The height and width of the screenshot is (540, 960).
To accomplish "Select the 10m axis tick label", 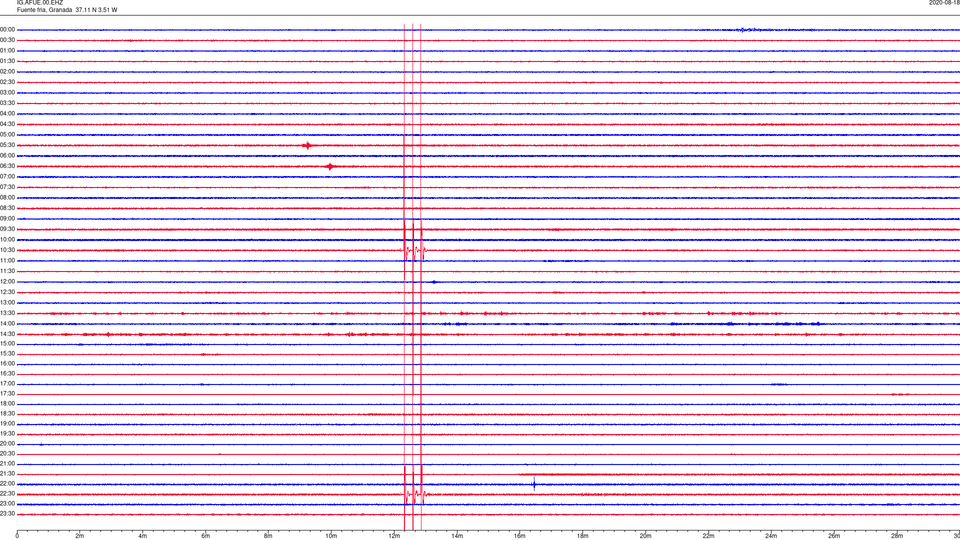I will coord(331,536).
